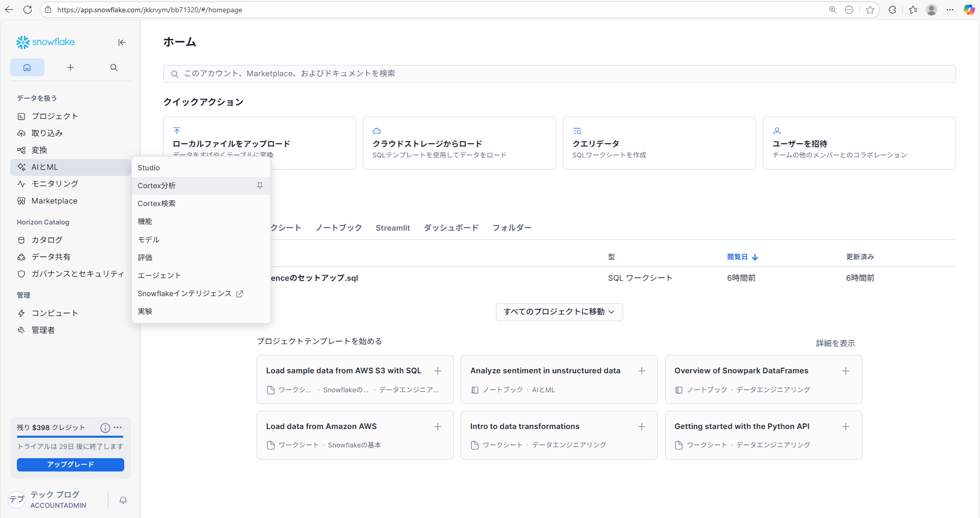This screenshot has height=518, width=980.
Task: Open the credit more-options ellipsis
Action: tap(118, 427)
